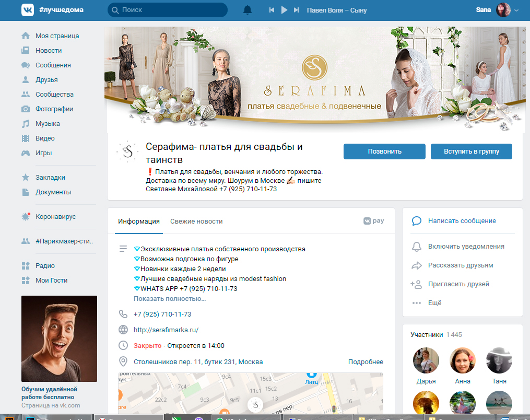Image resolution: width=530 pixels, height=420 pixels.
Task: Click the Коронавирус virus icon
Action: point(26,216)
